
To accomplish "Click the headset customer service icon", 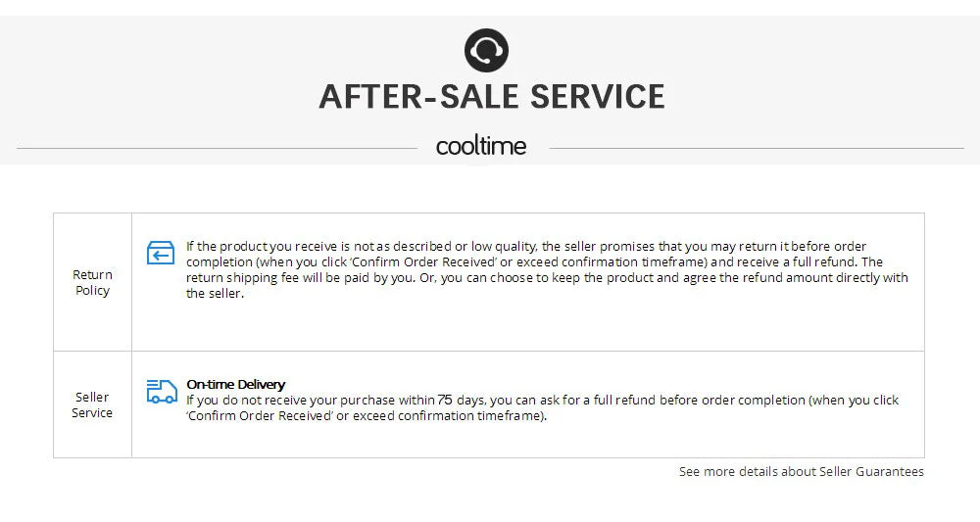I will point(487,50).
